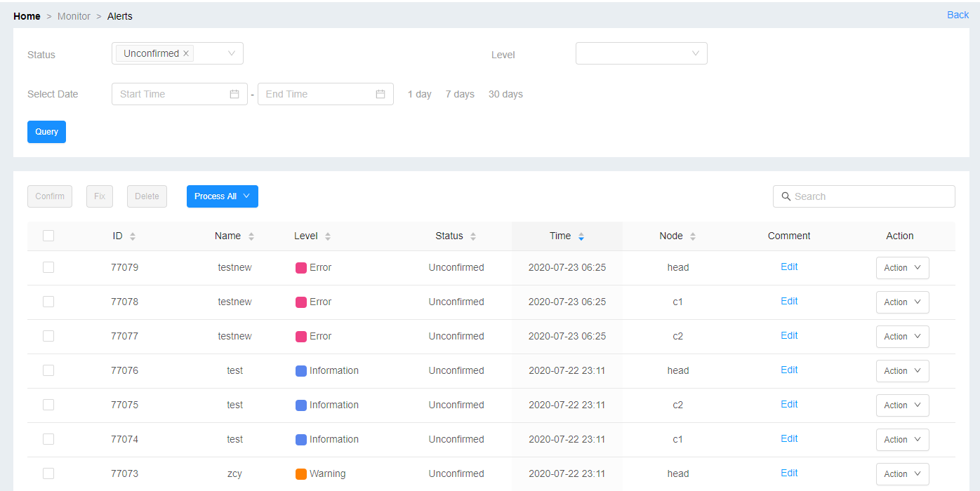
Task: Click the Search input field
Action: click(870, 196)
